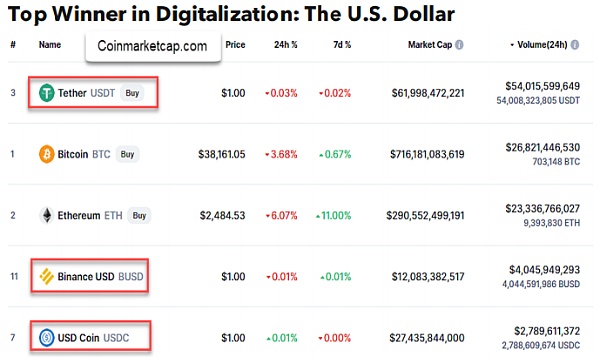The width and height of the screenshot is (600, 363).
Task: Click the # rank column header
Action: point(13,45)
